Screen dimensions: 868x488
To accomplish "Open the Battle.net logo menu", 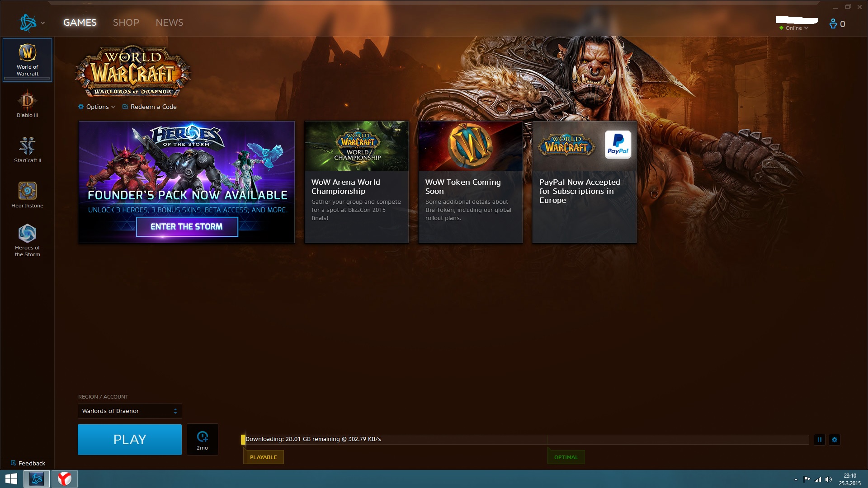I will (x=31, y=23).
